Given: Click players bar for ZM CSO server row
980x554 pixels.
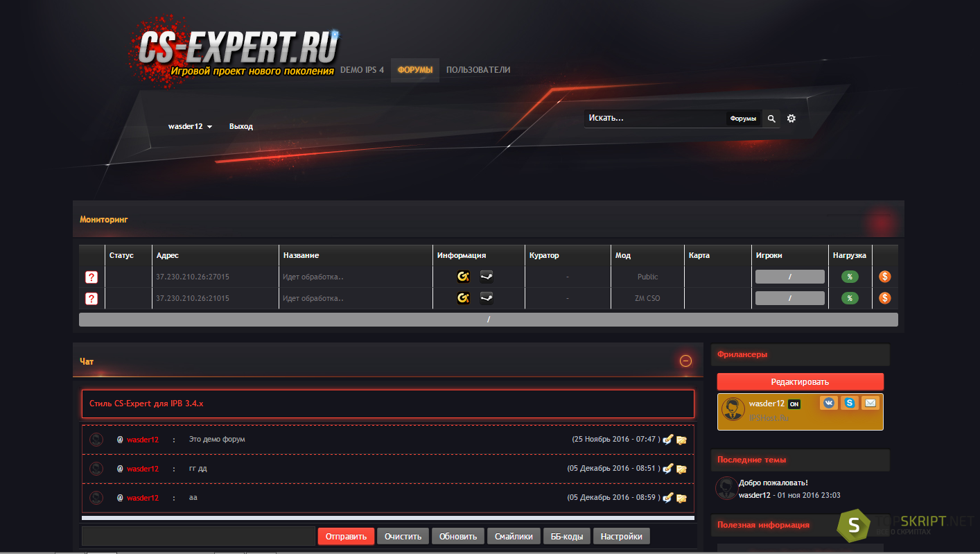Looking at the screenshot, I should click(789, 298).
